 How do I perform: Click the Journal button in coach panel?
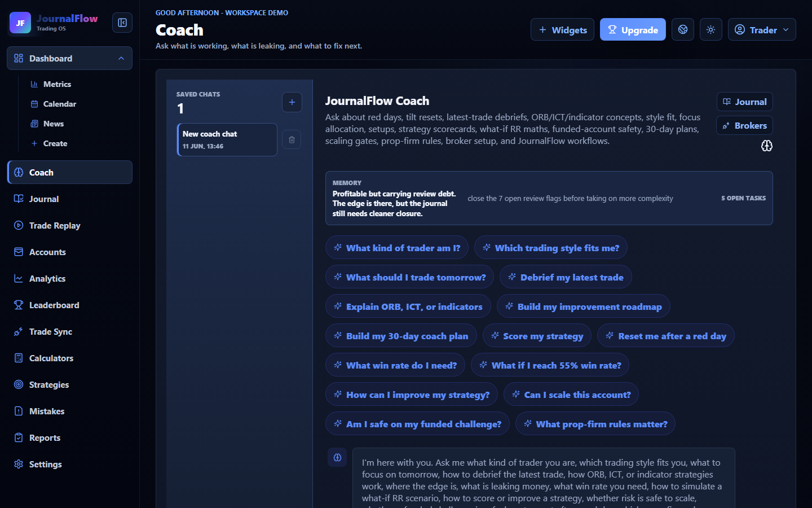click(745, 102)
